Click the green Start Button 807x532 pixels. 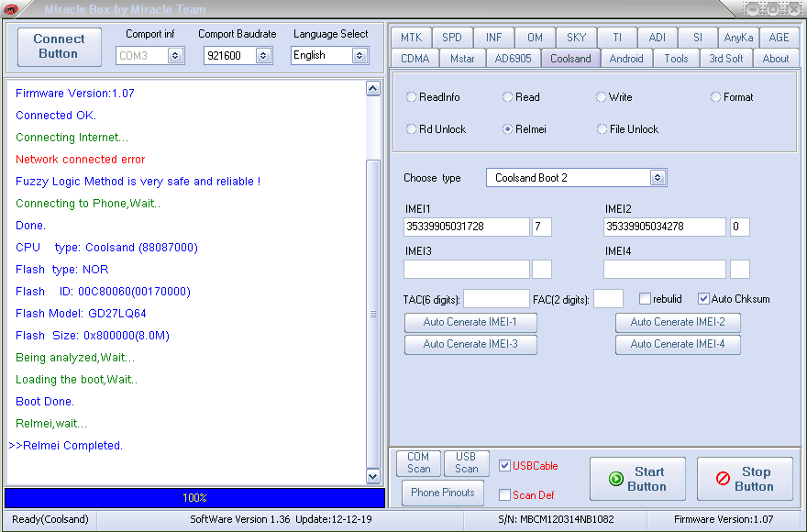pyautogui.click(x=637, y=479)
